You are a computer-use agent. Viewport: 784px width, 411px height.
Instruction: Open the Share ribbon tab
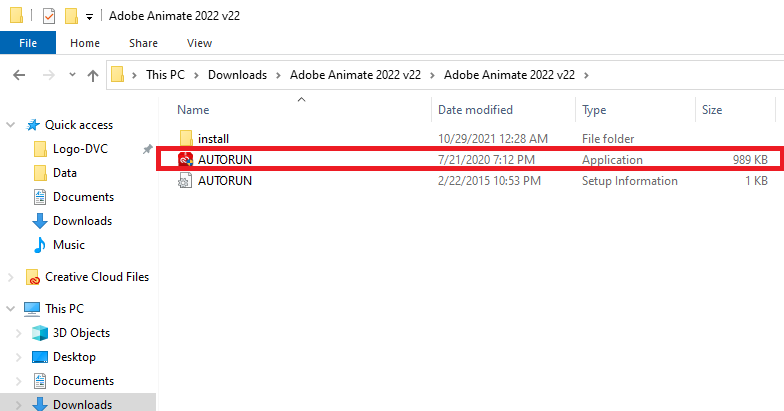pyautogui.click(x=144, y=43)
